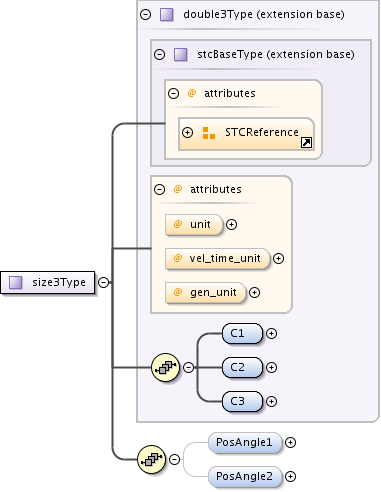Select the C2 element node
381x492 pixels.
pyautogui.click(x=242, y=367)
